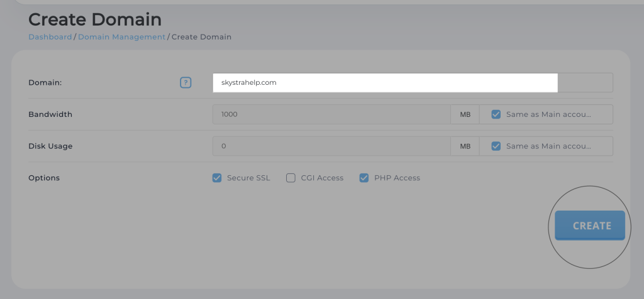
Task: Click the MB unit next to Bandwidth
Action: pos(465,114)
